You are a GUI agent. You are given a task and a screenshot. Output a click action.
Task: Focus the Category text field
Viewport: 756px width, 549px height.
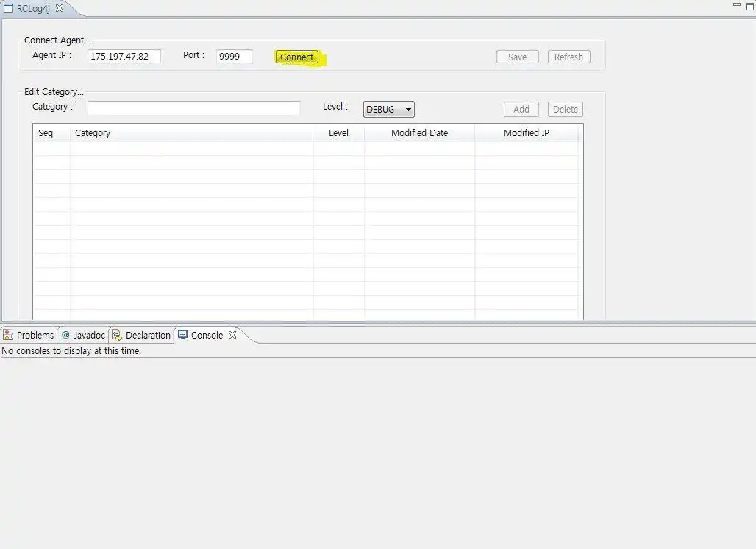[x=194, y=107]
